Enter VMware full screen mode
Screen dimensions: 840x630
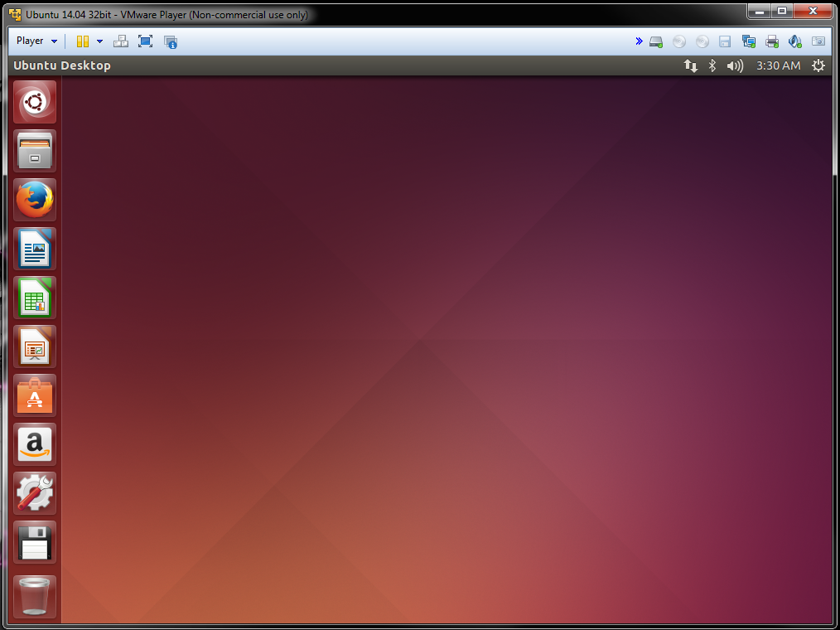pos(145,41)
